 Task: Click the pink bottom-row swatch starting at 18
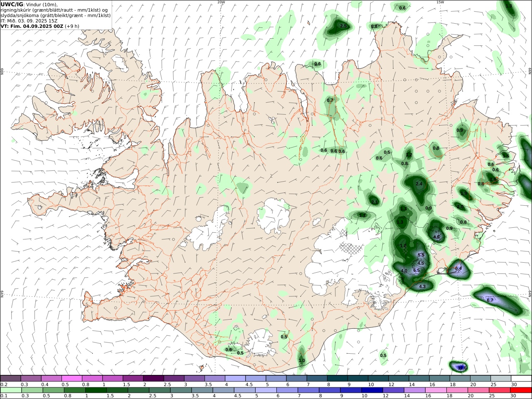[457, 390]
